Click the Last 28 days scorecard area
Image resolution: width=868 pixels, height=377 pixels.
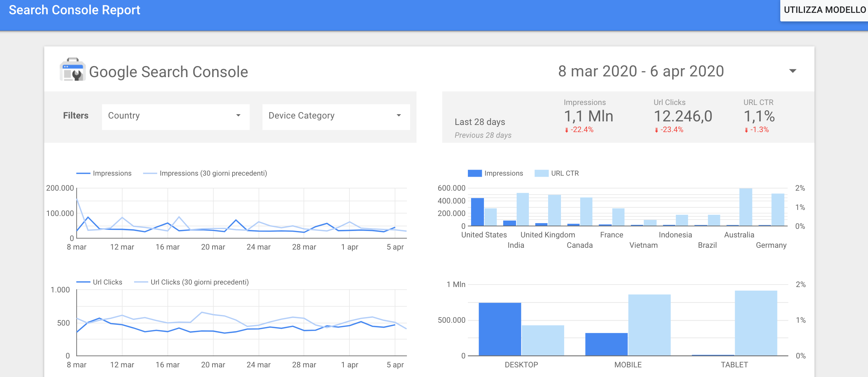(480, 121)
